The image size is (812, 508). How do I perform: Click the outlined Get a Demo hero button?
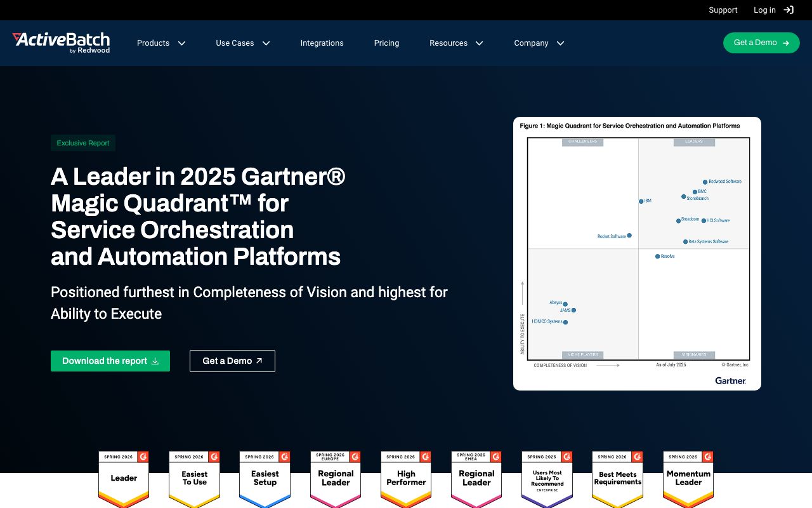(232, 361)
